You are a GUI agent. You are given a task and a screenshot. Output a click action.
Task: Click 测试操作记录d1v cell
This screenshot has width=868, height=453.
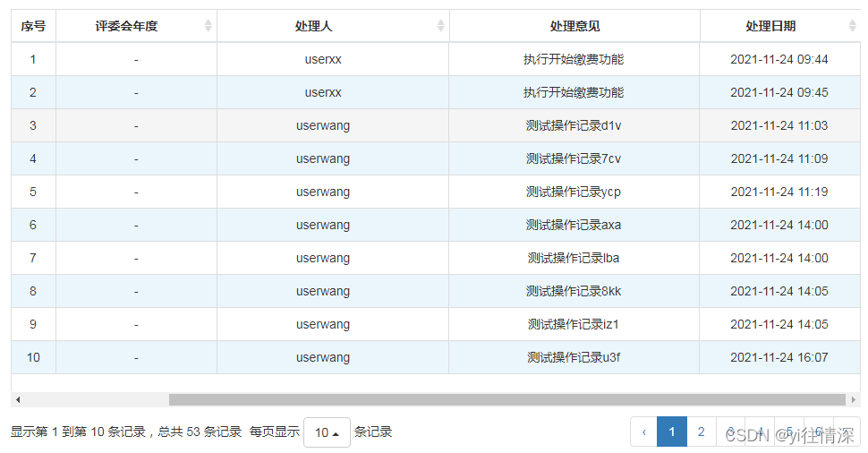574,125
